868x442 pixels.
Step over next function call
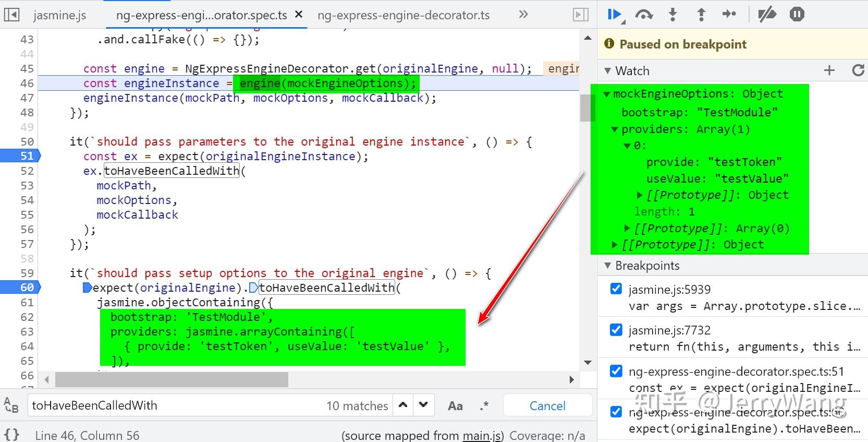point(644,15)
